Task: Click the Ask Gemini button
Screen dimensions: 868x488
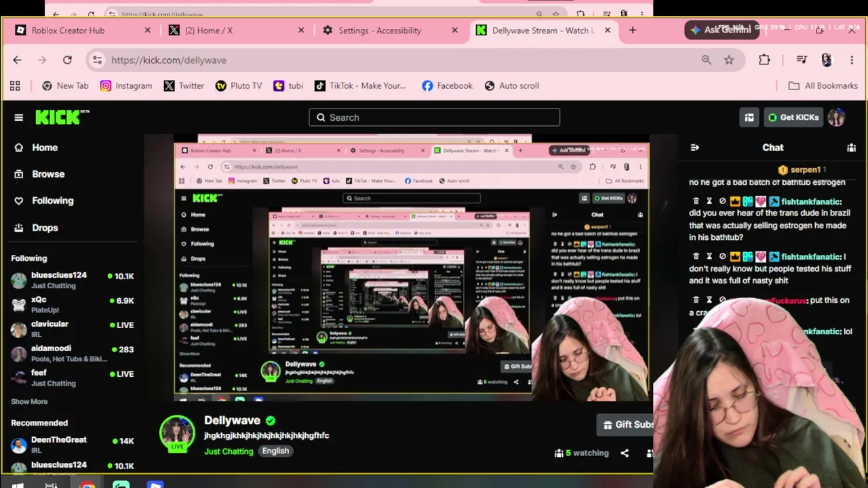Action: click(721, 30)
